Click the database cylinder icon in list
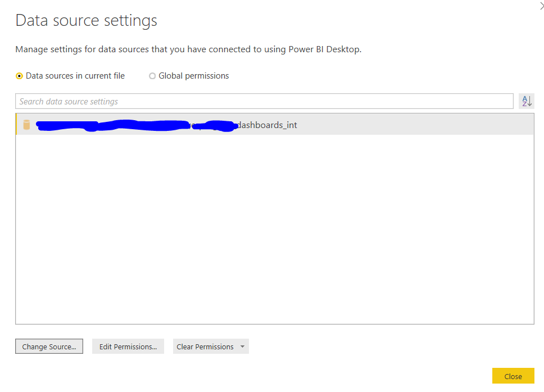544x392 pixels. tap(26, 125)
